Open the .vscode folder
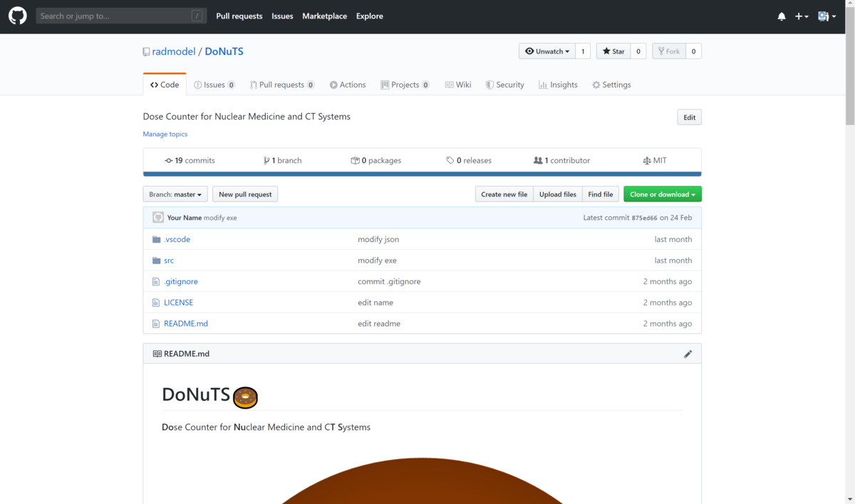 177,239
